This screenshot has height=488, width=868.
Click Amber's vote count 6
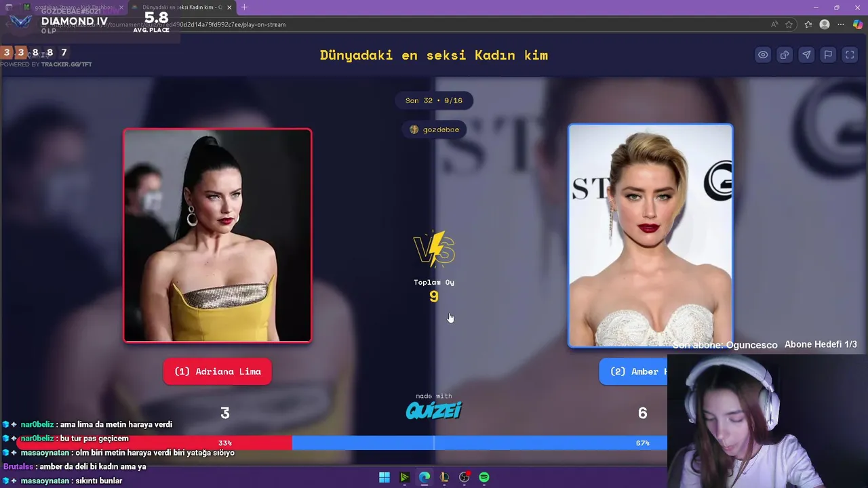[x=643, y=413]
